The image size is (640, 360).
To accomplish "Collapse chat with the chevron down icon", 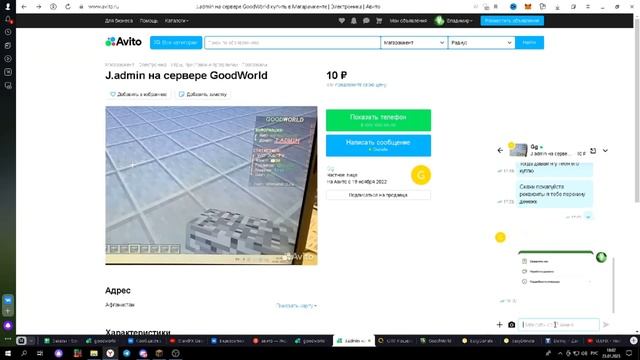I will click(605, 151).
